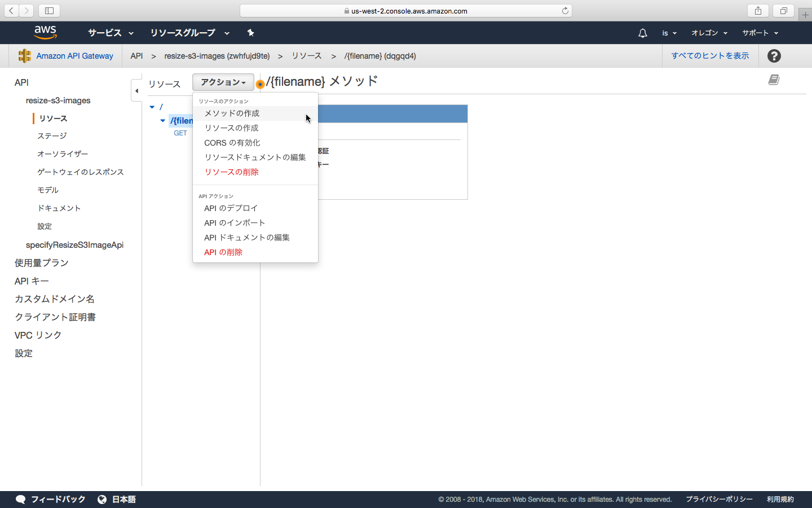
Task: Collapse the root '/' resource tree node
Action: click(152, 107)
